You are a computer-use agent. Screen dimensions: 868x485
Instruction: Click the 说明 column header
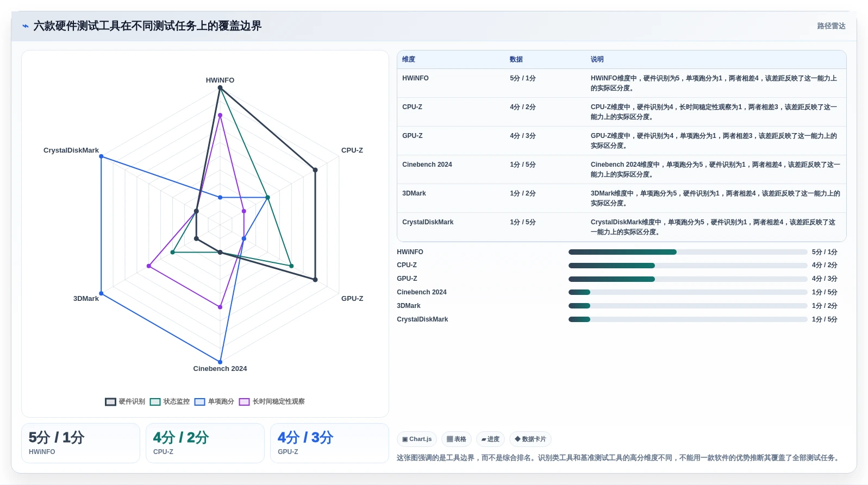point(597,60)
